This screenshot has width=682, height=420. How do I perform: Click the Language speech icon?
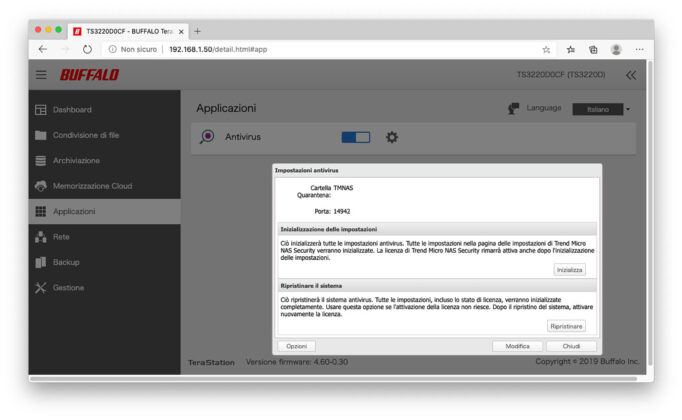point(513,108)
